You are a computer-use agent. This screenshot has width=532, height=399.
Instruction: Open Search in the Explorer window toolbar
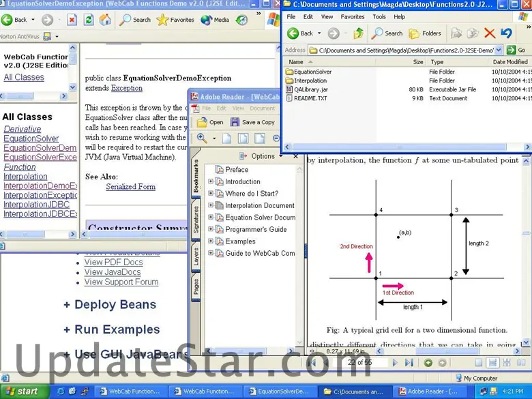(387, 33)
